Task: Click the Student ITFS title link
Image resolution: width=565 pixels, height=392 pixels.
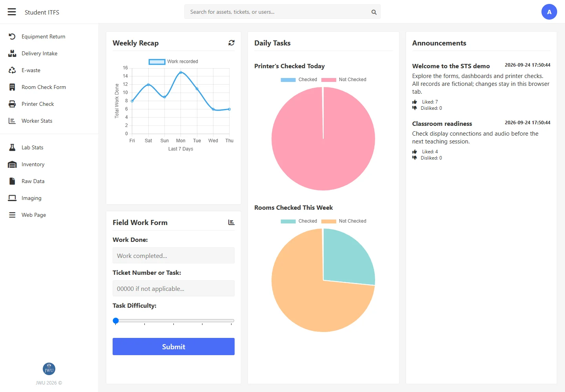Action: point(42,12)
